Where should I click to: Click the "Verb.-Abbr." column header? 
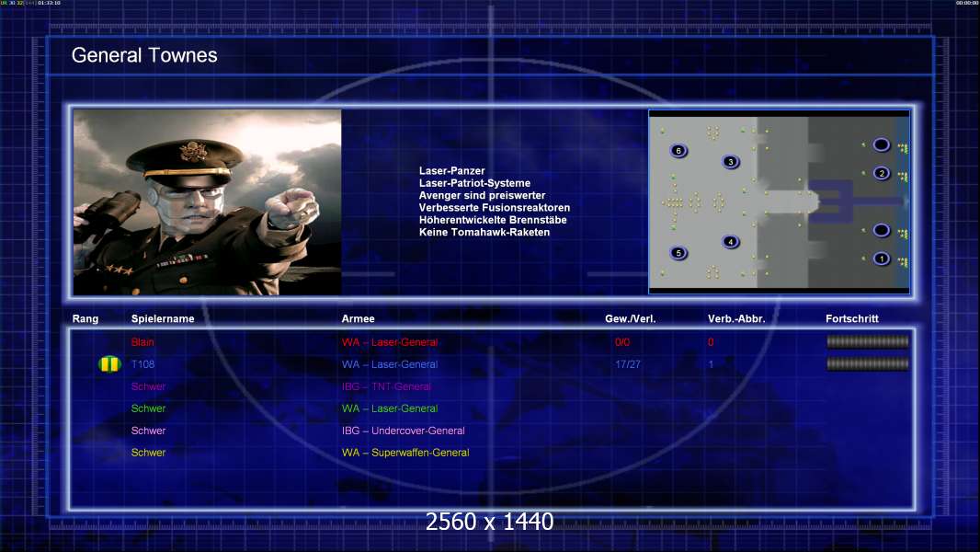736,319
